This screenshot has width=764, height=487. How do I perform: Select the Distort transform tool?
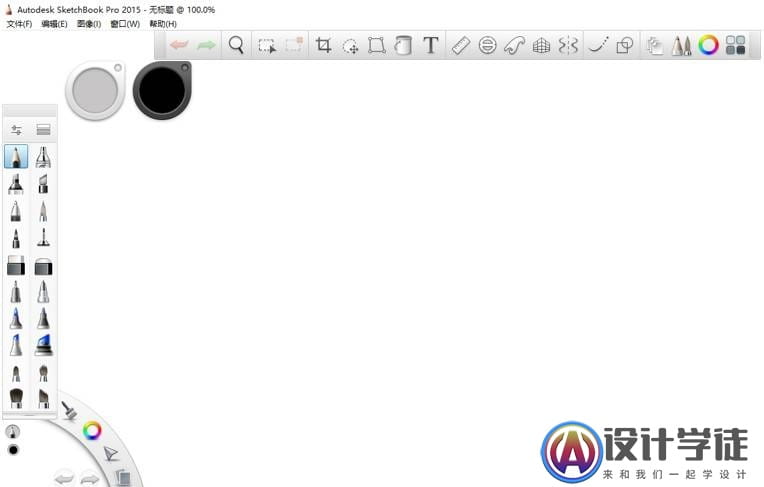pos(377,45)
